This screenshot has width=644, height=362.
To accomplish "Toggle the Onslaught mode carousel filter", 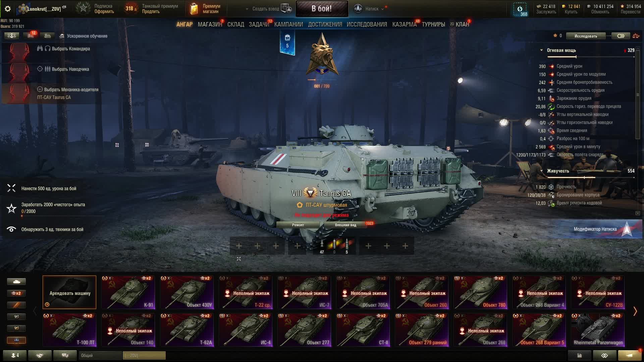I will coord(16,340).
